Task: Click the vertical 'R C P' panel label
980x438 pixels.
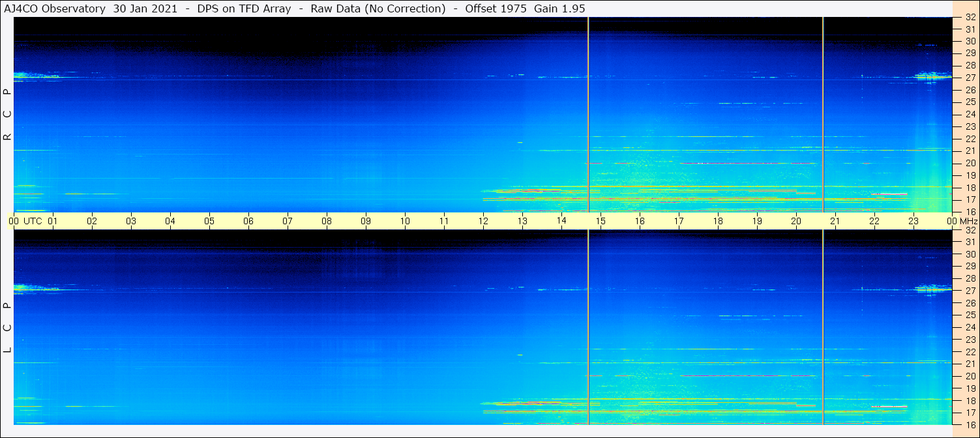Action: [x=8, y=114]
